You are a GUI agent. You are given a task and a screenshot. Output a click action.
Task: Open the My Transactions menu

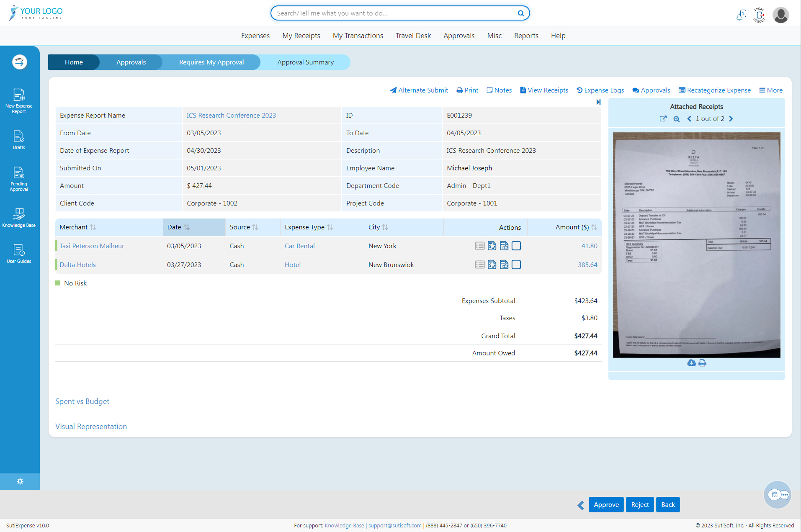(358, 36)
